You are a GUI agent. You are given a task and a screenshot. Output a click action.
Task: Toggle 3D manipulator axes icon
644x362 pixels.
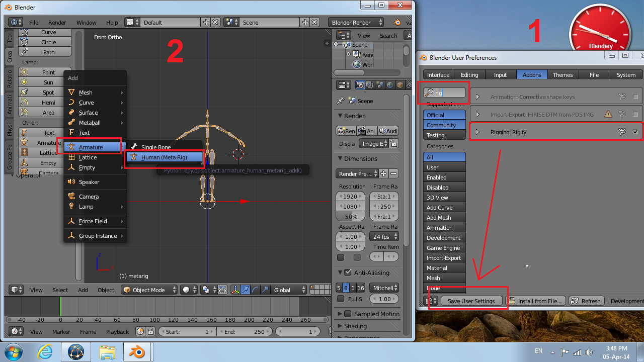pyautogui.click(x=235, y=290)
